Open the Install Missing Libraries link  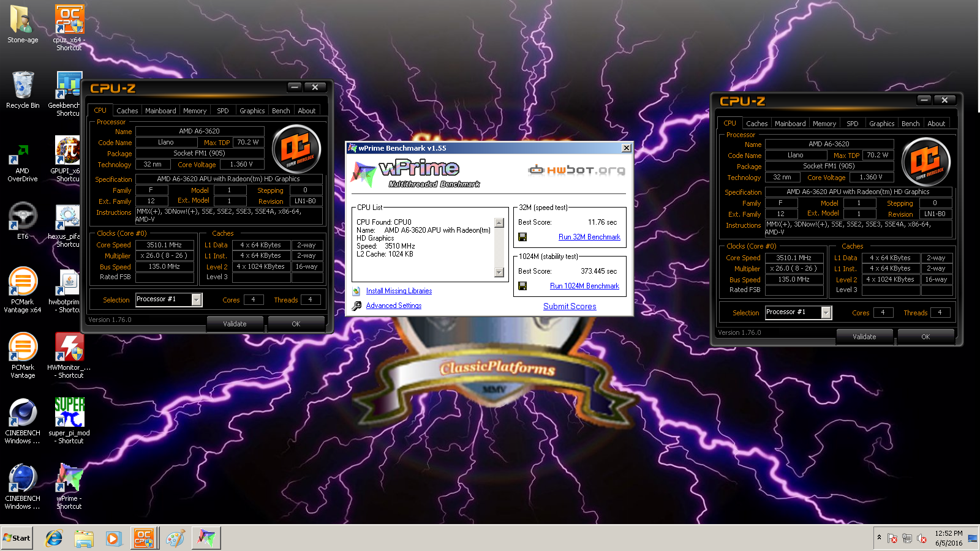[x=399, y=291]
